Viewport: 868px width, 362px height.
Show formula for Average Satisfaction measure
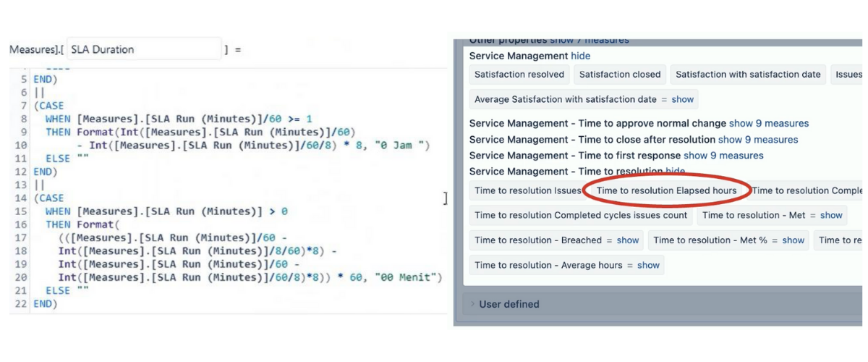(x=682, y=99)
